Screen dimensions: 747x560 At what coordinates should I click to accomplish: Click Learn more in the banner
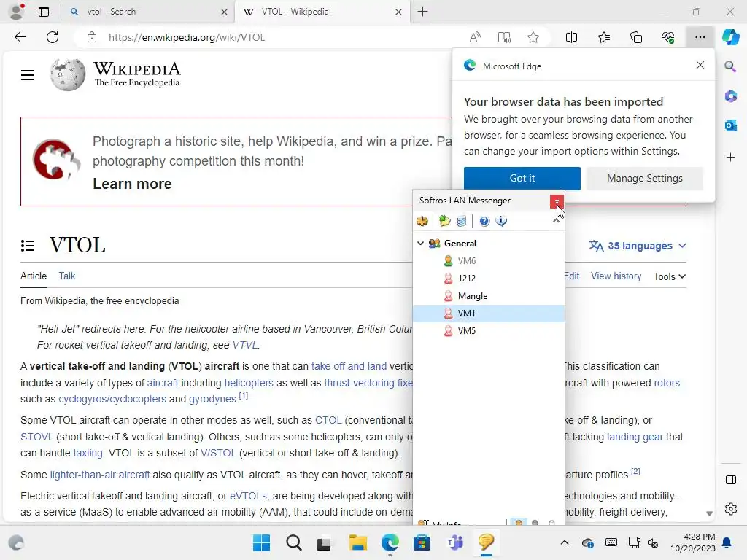(132, 184)
